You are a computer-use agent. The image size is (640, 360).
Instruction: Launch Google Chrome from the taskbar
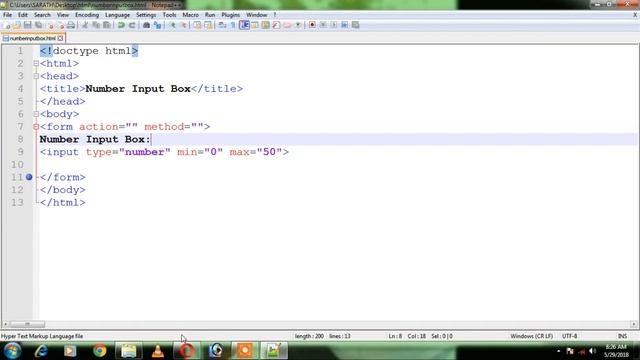tap(99, 351)
